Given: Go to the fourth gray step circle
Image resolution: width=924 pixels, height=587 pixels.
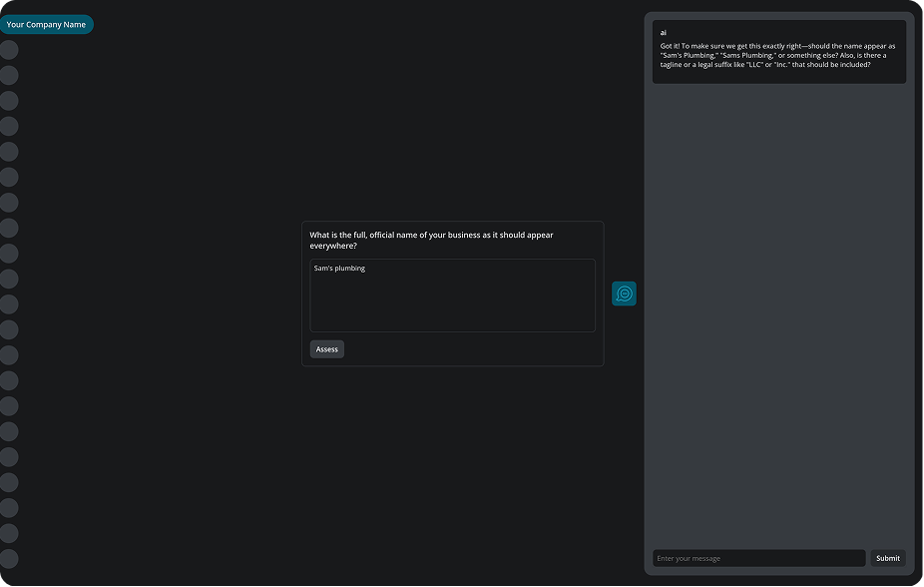Looking at the screenshot, I should pos(9,127).
